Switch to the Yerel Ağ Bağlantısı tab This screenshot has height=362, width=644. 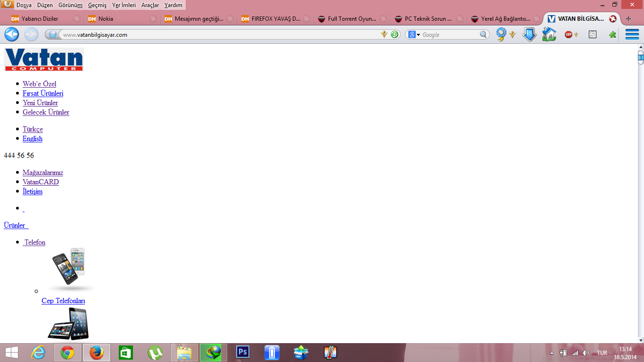[505, 19]
